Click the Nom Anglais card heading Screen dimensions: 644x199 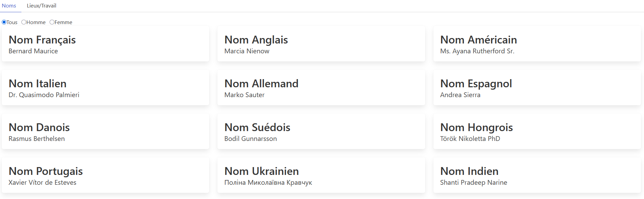click(256, 40)
